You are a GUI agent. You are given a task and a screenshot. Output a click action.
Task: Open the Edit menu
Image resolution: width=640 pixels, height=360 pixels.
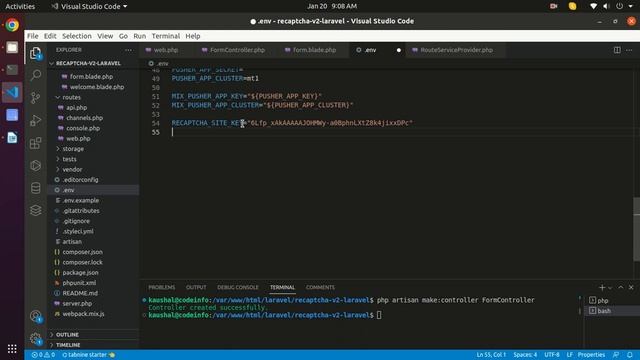50,36
